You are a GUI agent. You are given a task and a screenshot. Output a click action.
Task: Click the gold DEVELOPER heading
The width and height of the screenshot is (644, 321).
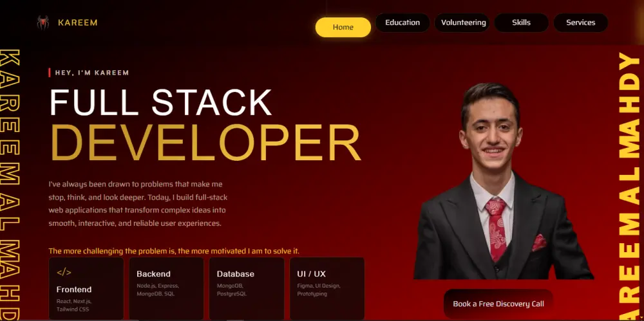coord(205,142)
